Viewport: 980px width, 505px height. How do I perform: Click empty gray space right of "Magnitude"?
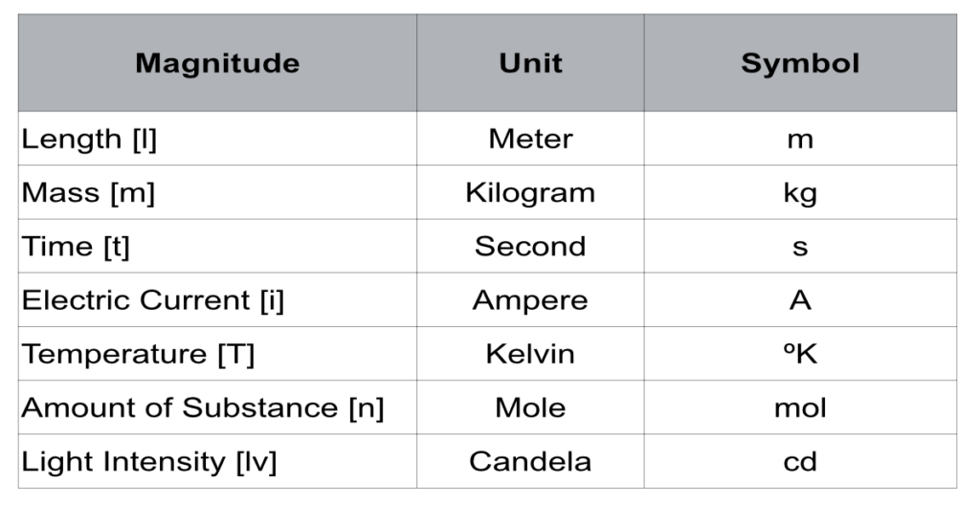click(359, 63)
